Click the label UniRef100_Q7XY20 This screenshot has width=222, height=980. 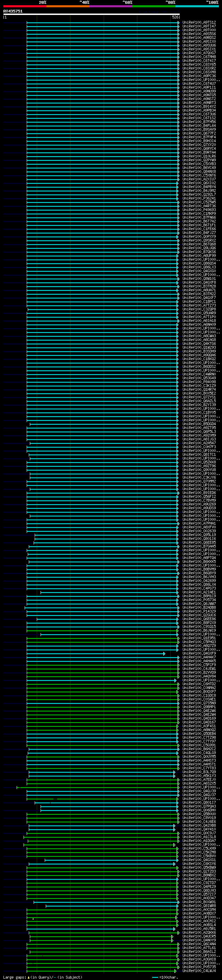pos(199,145)
